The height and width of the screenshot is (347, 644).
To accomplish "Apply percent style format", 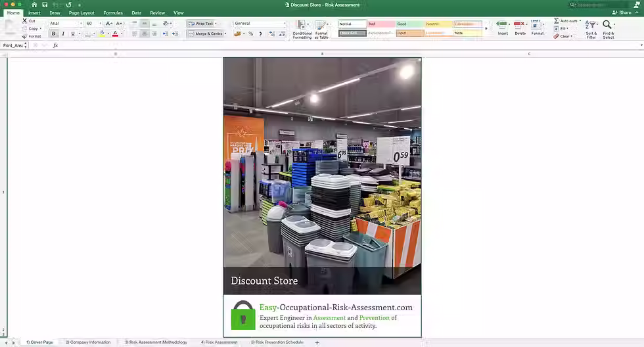I will [x=250, y=34].
